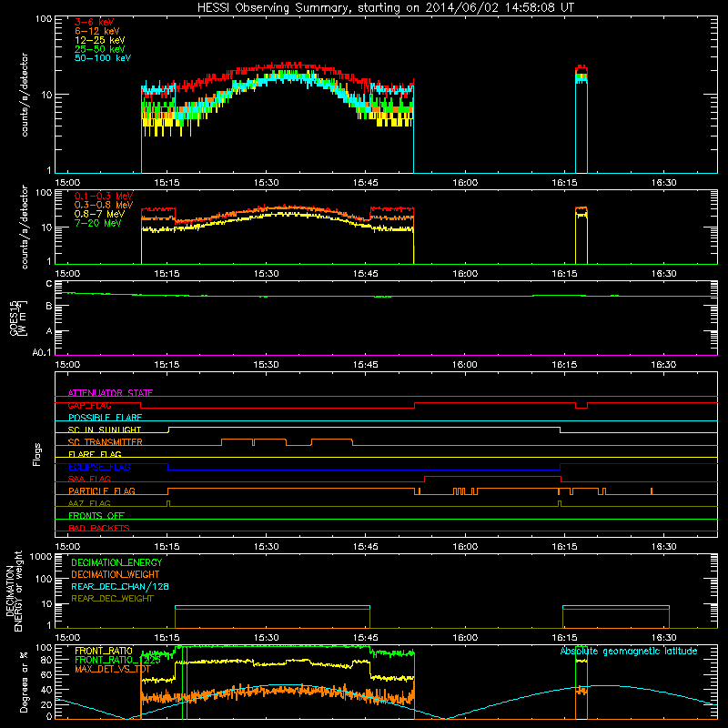The image size is (728, 728).
Task: Click the 3-6 keV legend label
Action: coord(95,22)
